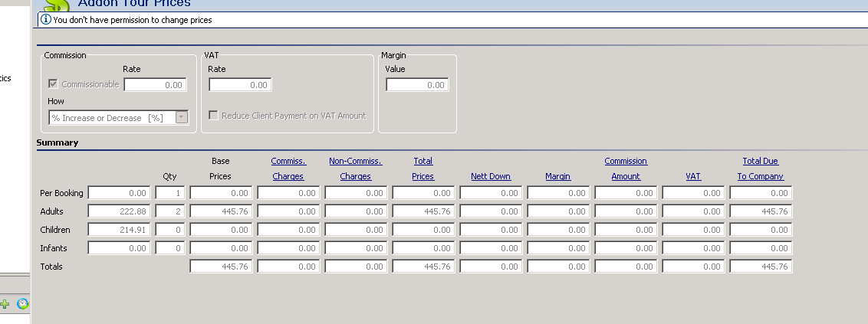Toggle the Commissionable checkbox
Viewport: 868px width, 324px height.
53,84
